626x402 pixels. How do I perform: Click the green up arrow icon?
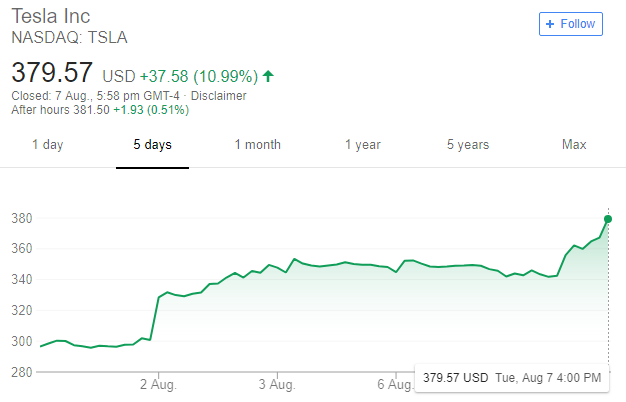pyautogui.click(x=268, y=76)
